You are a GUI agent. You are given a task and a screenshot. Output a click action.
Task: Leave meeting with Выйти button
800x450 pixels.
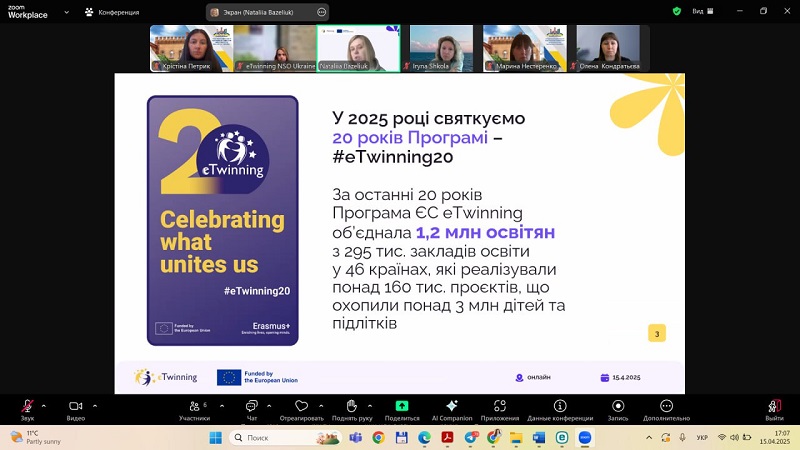(774, 410)
